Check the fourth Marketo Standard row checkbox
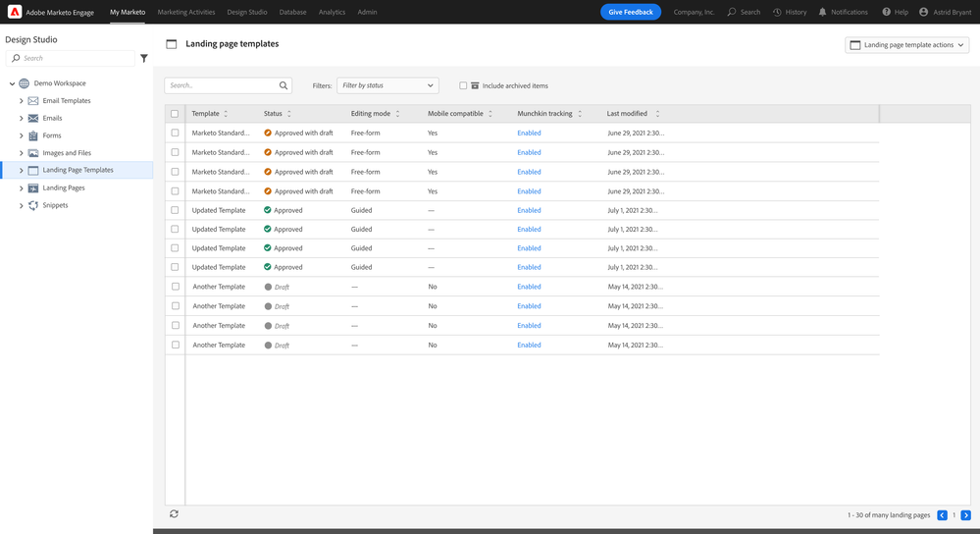Viewport: 980px width, 534px height. click(175, 190)
